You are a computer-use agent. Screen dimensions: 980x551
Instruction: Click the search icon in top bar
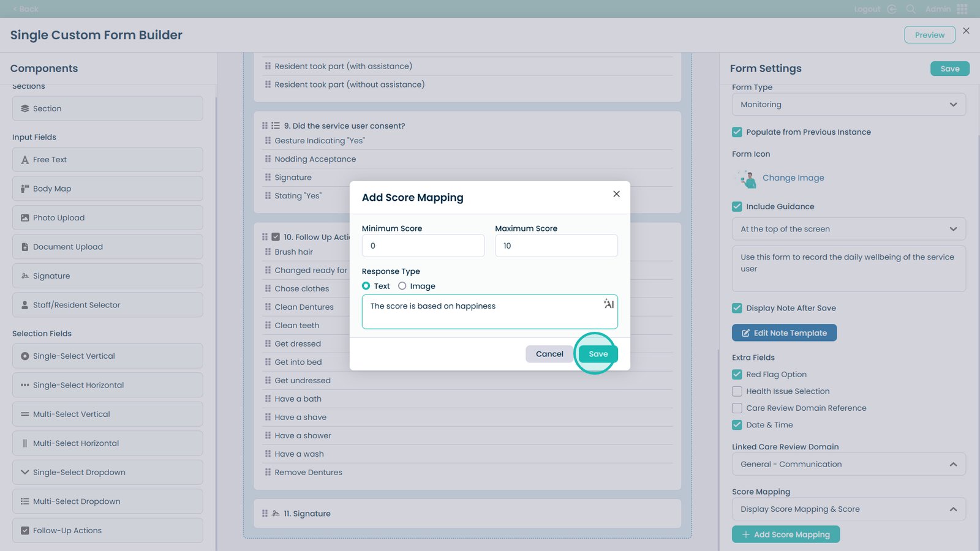(911, 9)
